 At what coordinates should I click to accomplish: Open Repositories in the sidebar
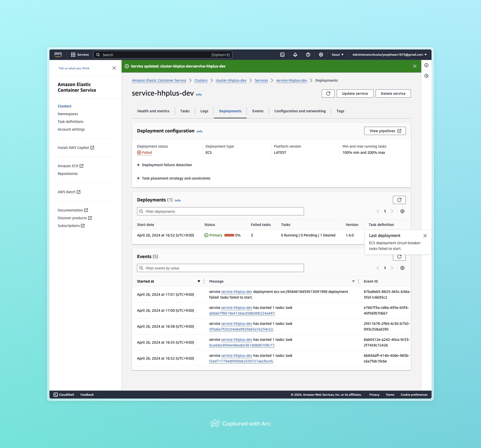68,174
